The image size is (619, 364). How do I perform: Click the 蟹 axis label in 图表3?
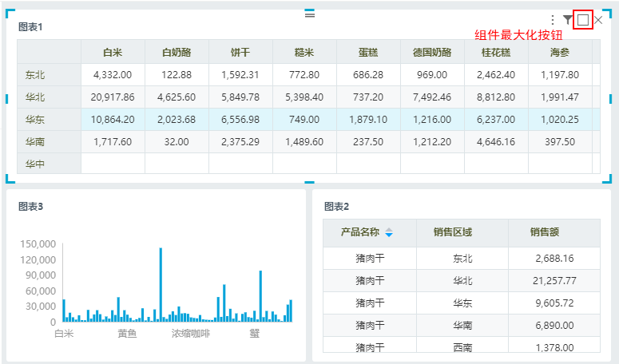[255, 334]
